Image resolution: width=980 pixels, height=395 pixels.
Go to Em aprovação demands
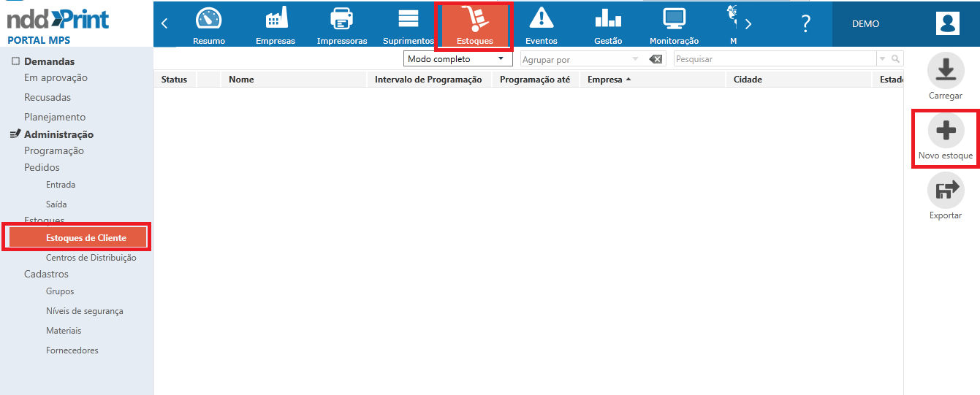coord(56,78)
